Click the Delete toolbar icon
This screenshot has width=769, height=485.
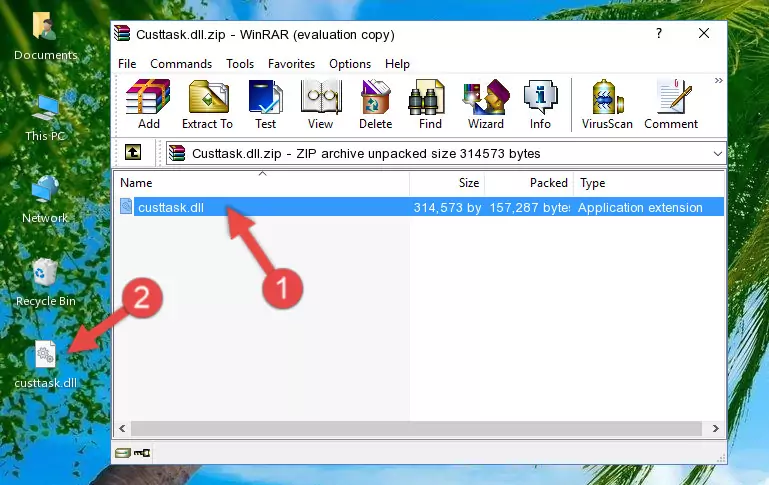tap(376, 104)
